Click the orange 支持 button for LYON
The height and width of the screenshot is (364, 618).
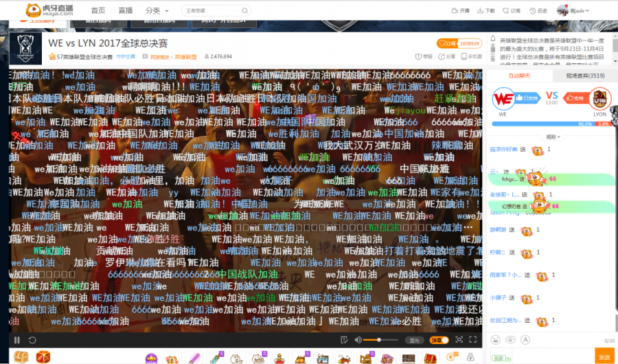[x=575, y=98]
